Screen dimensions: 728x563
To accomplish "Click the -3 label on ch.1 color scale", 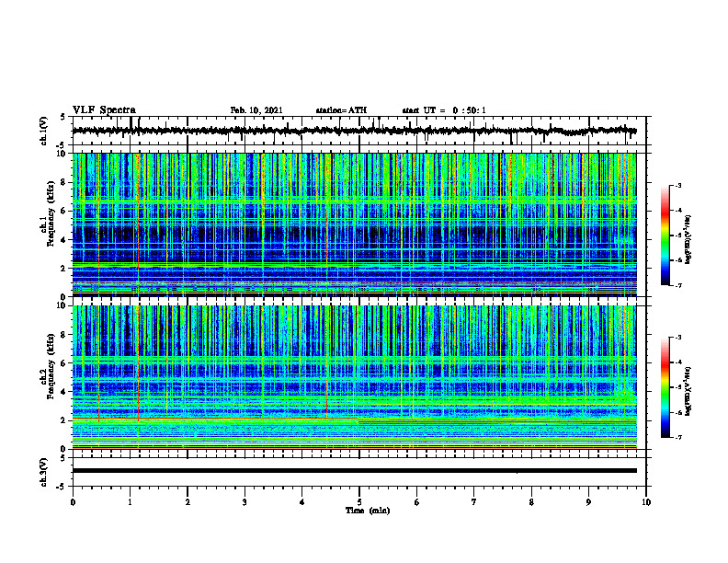I will coord(678,185).
